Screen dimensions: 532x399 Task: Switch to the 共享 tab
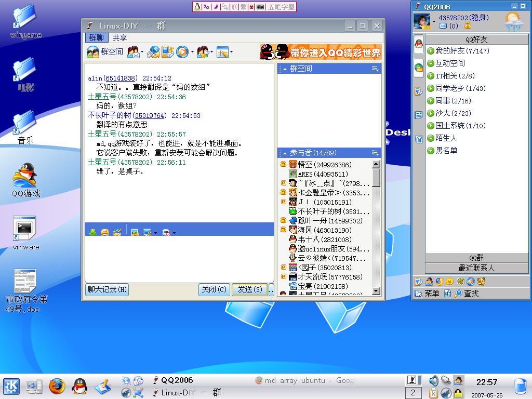pyautogui.click(x=119, y=37)
